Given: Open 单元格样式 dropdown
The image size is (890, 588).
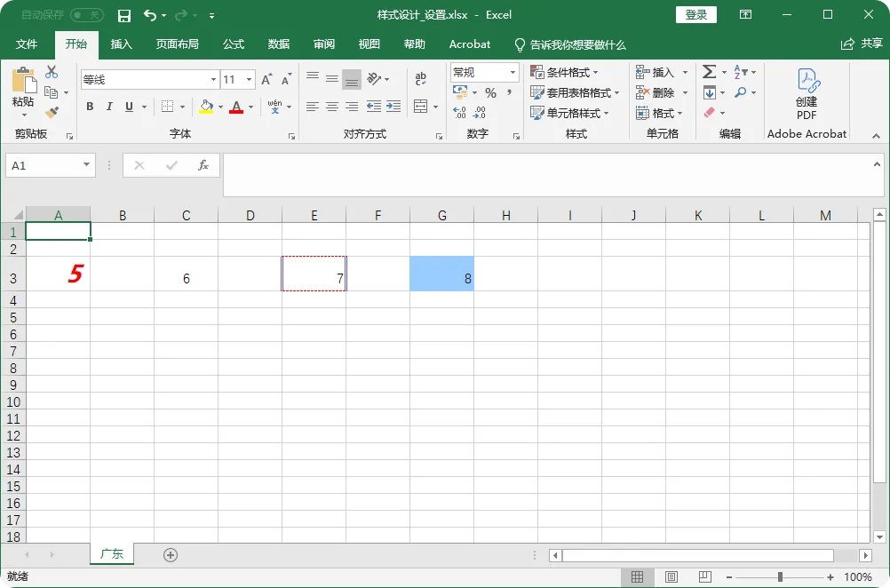Looking at the screenshot, I should pos(570,113).
